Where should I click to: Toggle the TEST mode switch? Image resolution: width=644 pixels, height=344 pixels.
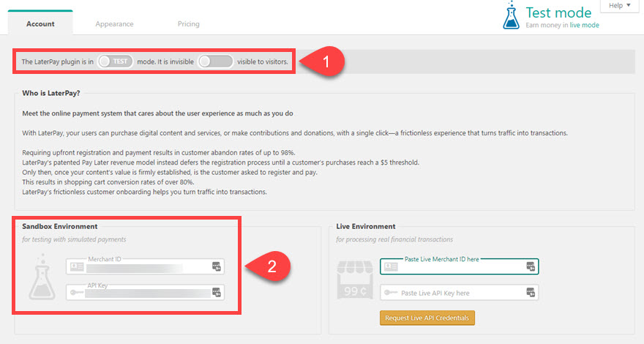click(116, 61)
